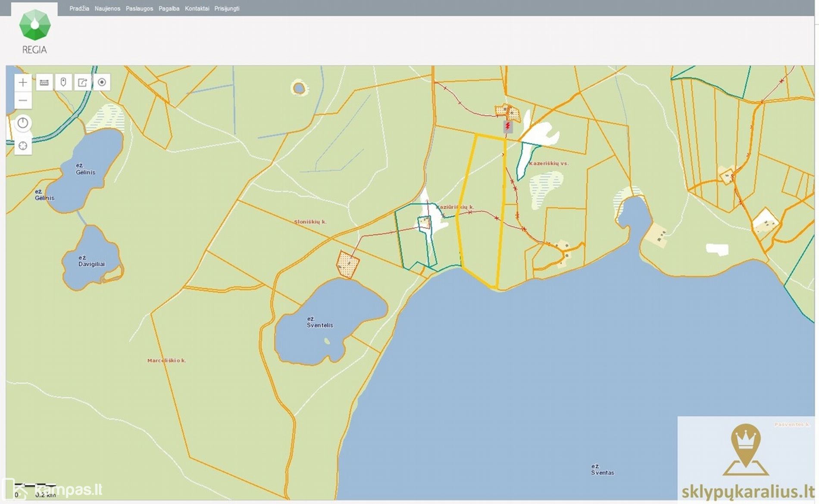
Task: Select the measure ruler tool
Action: 44,82
